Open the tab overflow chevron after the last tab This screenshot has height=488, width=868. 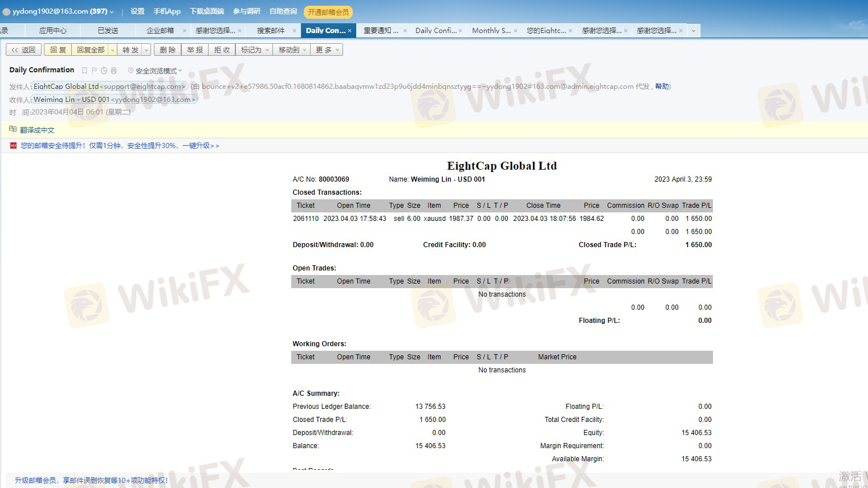[693, 31]
